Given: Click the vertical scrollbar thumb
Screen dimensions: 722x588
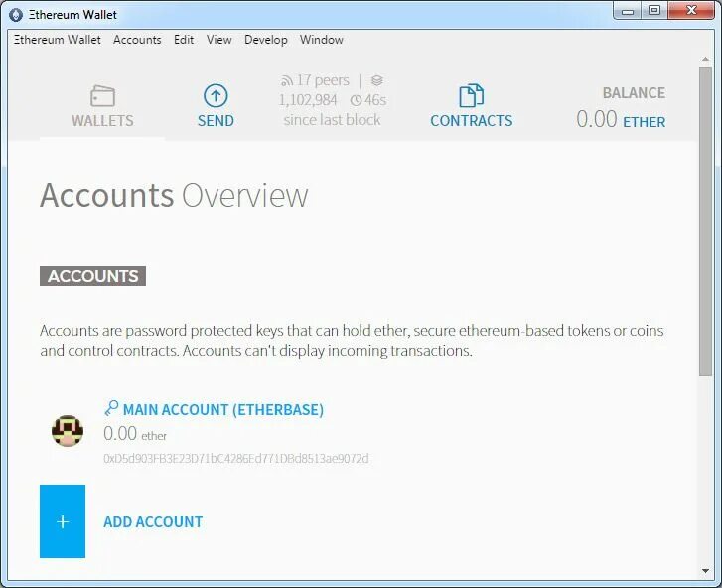Looking at the screenshot, I should [x=705, y=221].
